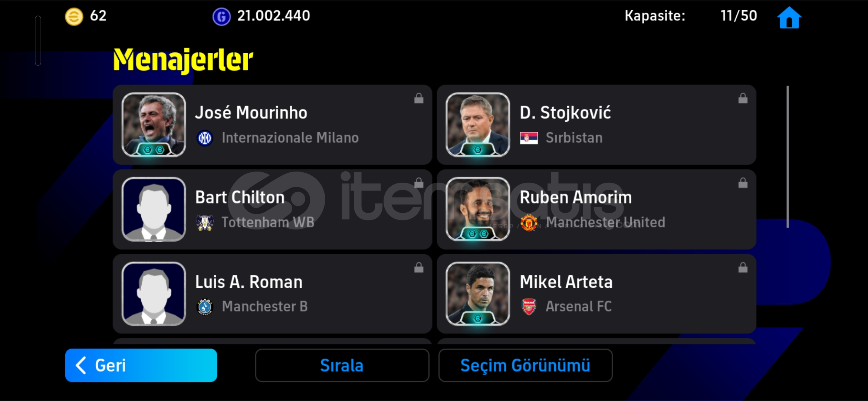This screenshot has width=868, height=401.
Task: Open the Sırala sort options
Action: click(x=342, y=365)
